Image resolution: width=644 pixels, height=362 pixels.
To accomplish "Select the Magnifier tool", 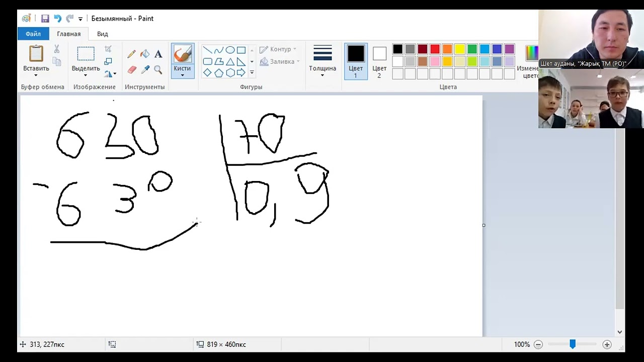I will point(158,69).
